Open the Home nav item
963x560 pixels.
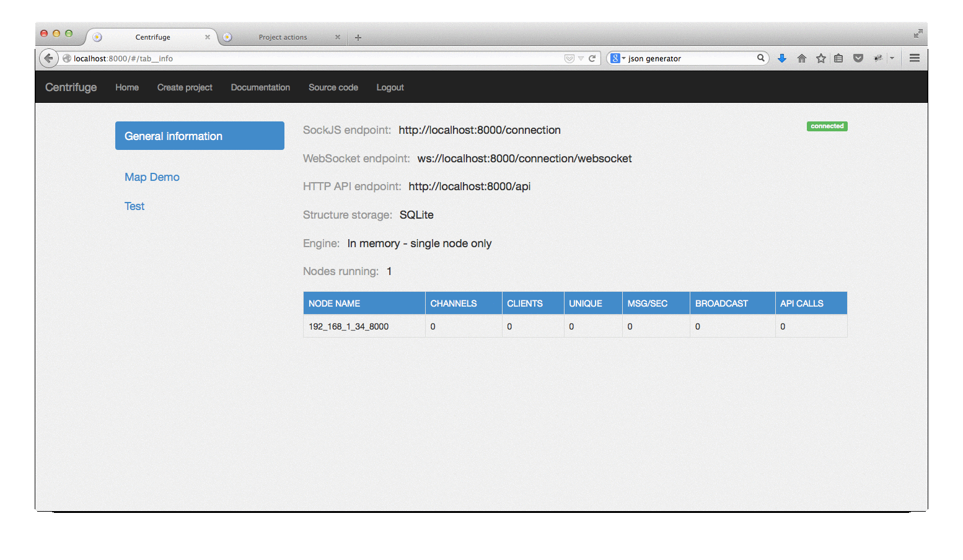click(x=127, y=87)
